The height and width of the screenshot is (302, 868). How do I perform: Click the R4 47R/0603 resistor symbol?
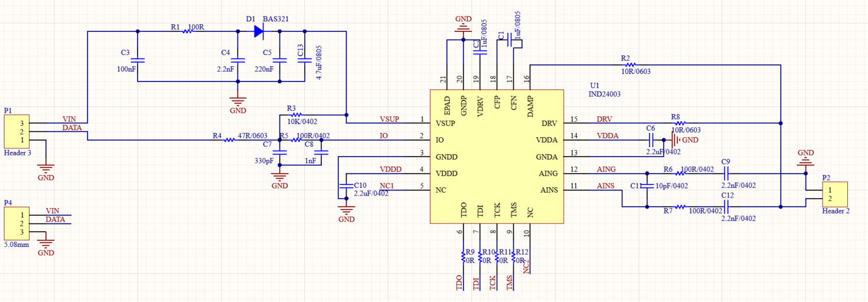pos(230,140)
